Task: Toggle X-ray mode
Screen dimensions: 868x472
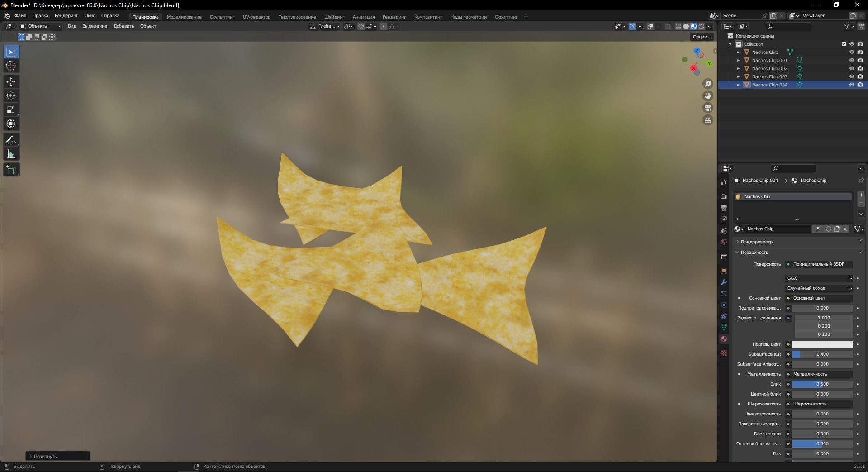Action: [x=668, y=26]
